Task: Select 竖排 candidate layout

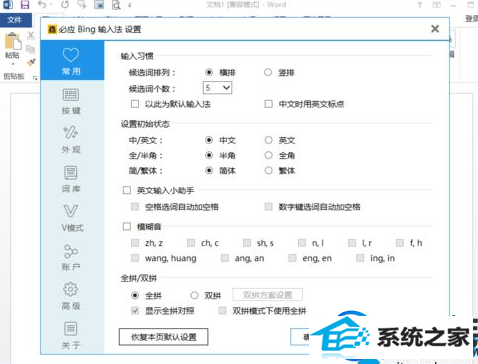Action: pos(268,72)
